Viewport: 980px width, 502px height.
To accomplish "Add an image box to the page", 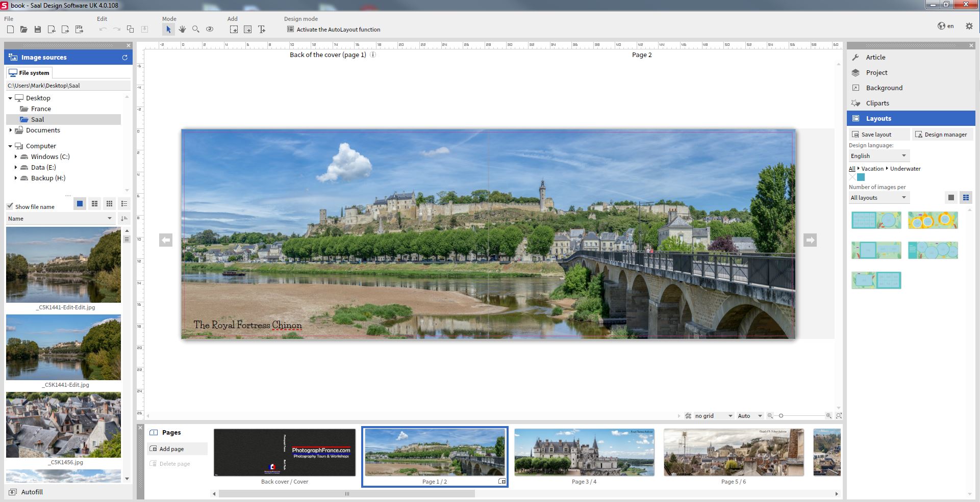I will (x=234, y=30).
